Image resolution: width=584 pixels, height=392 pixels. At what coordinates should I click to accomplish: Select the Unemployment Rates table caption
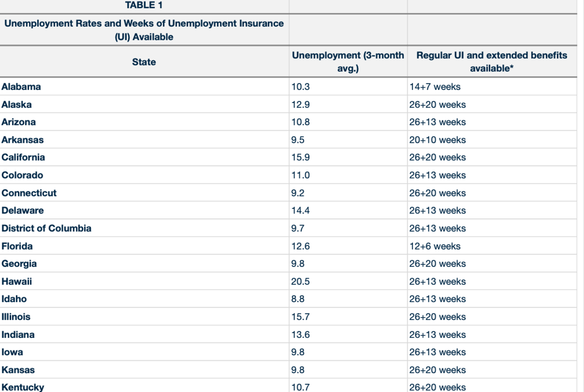click(143, 30)
